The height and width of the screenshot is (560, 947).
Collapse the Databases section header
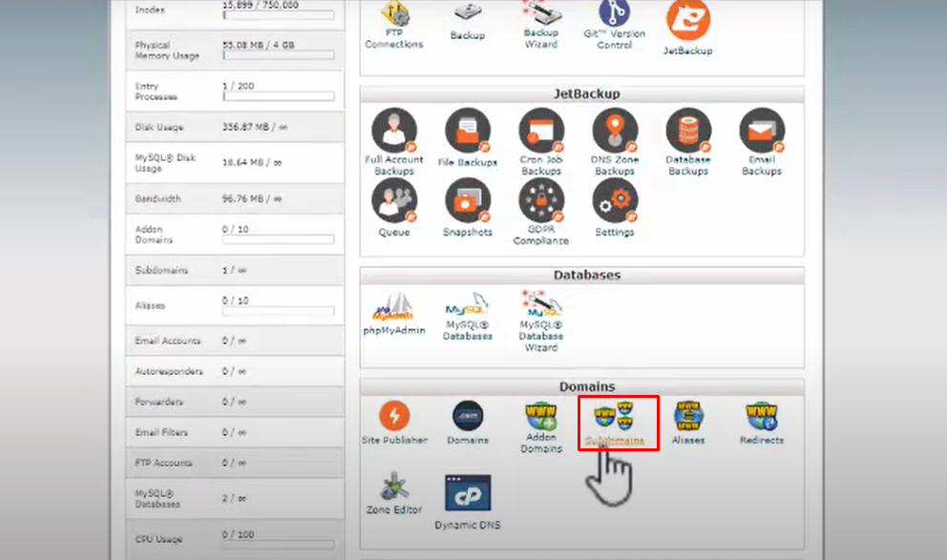pos(584,276)
